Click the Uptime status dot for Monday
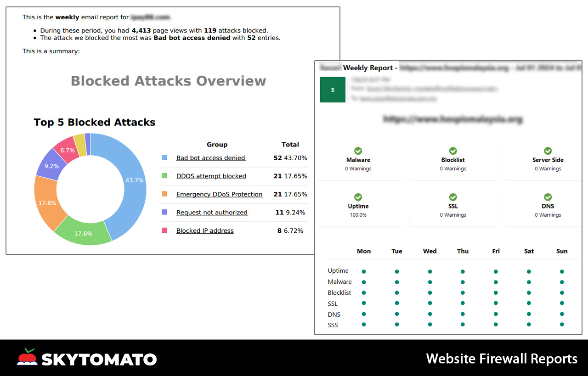The height and width of the screenshot is (376, 588). [364, 271]
